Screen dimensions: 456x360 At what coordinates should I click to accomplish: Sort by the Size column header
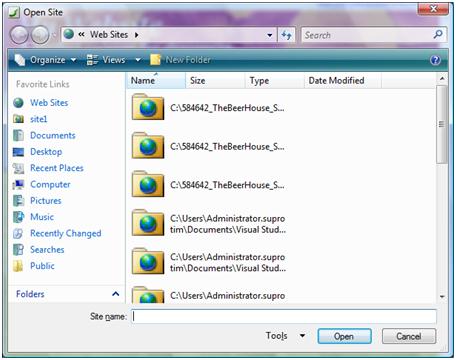coord(215,80)
